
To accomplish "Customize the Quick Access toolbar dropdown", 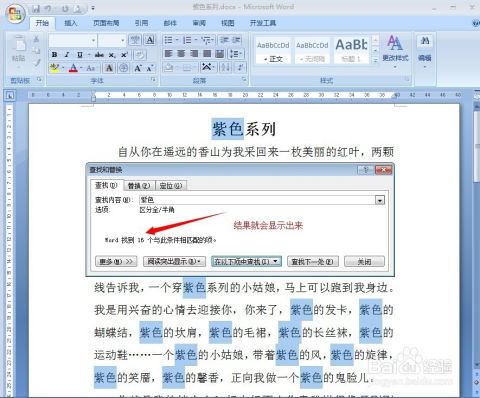I will 93,9.
